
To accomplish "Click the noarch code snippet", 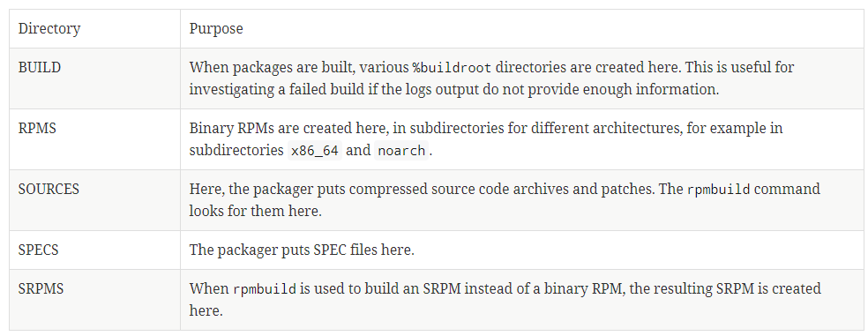I will click(x=402, y=151).
